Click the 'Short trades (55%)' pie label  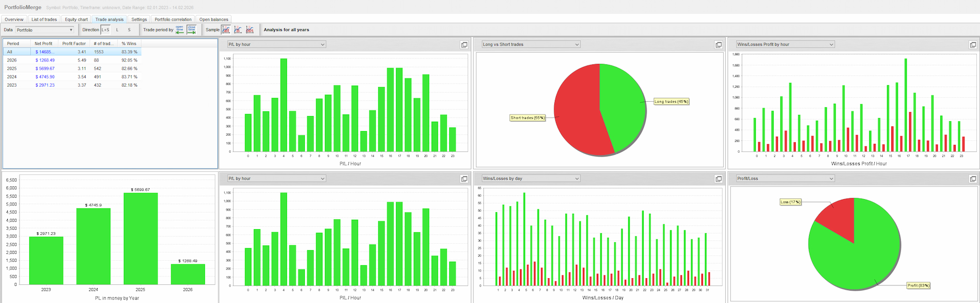coord(528,118)
